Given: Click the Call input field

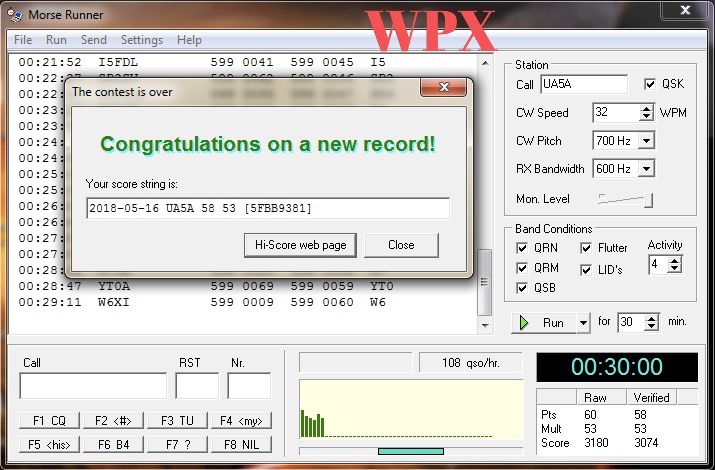Looking at the screenshot, I should [x=93, y=386].
